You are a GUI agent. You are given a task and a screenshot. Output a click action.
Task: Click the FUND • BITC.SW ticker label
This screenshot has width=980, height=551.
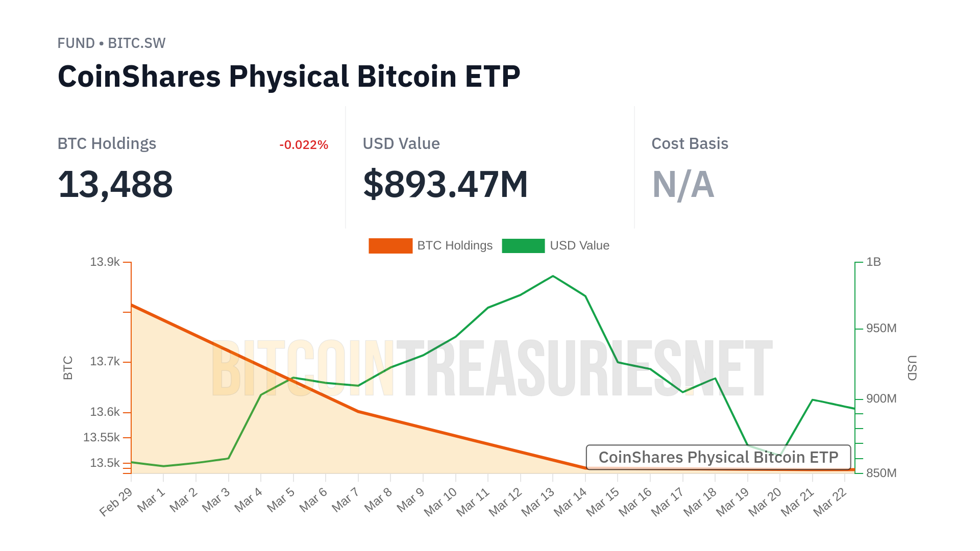111,43
